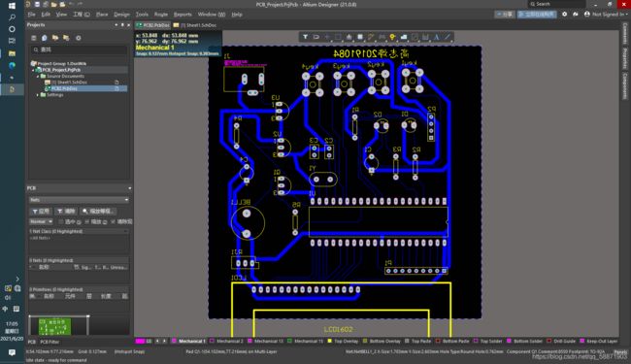Open the Normal mode dropdown
The height and width of the screenshot is (364, 631).
click(x=41, y=221)
